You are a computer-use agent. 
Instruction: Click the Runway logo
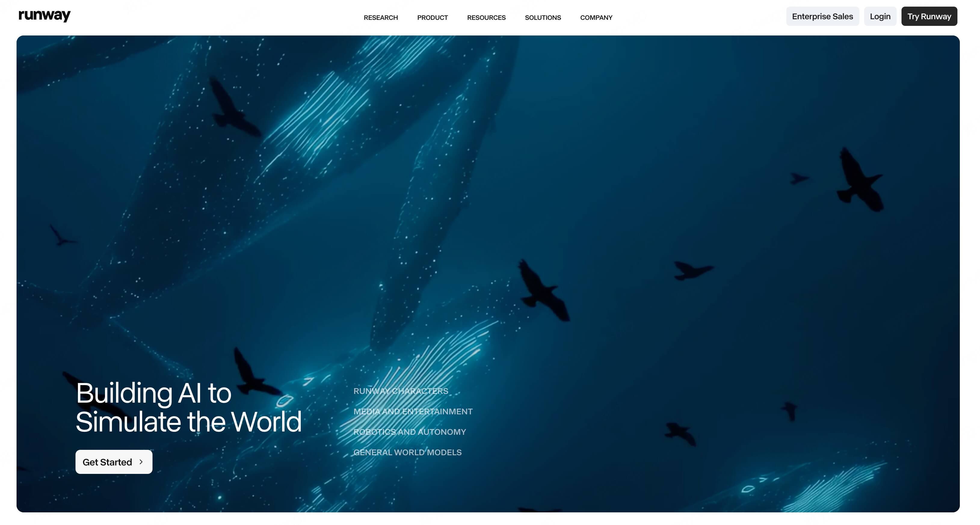(x=45, y=16)
